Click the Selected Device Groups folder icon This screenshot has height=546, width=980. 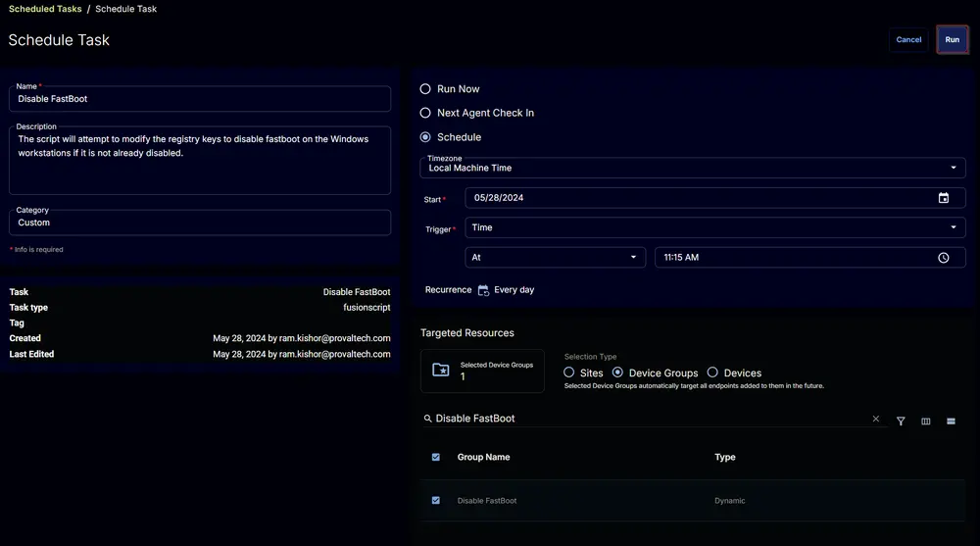[x=441, y=370]
